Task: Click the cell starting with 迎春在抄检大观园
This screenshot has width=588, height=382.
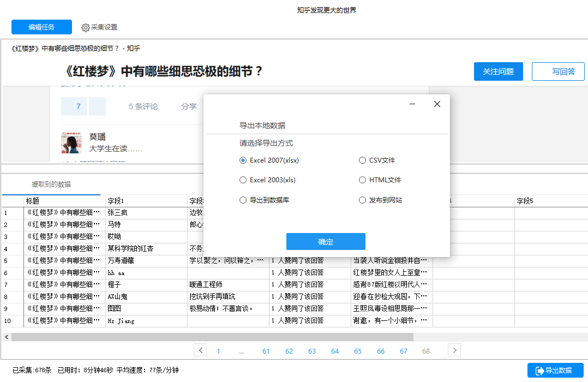Action: (x=392, y=297)
